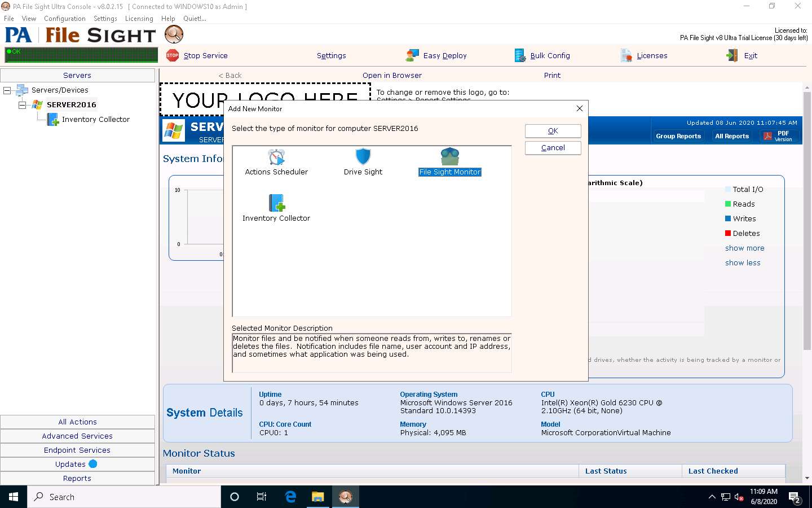Screen dimensions: 812x508
Task: Click the Servers panel header
Action: (78, 75)
